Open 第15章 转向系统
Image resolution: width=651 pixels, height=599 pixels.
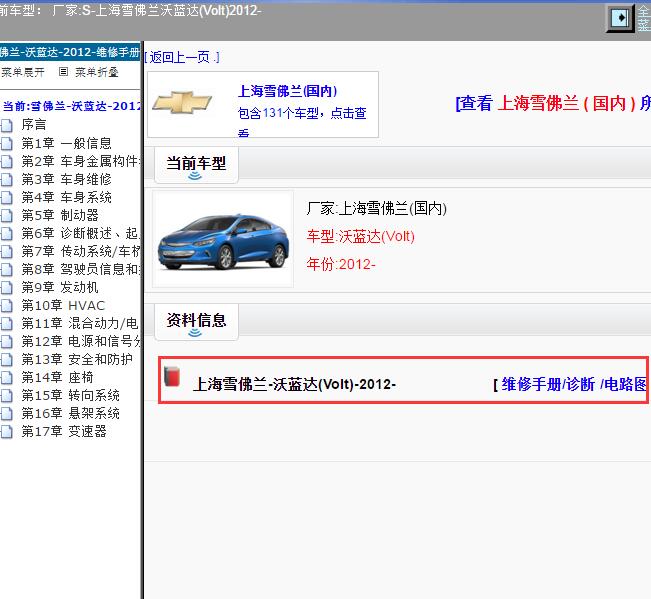click(71, 396)
